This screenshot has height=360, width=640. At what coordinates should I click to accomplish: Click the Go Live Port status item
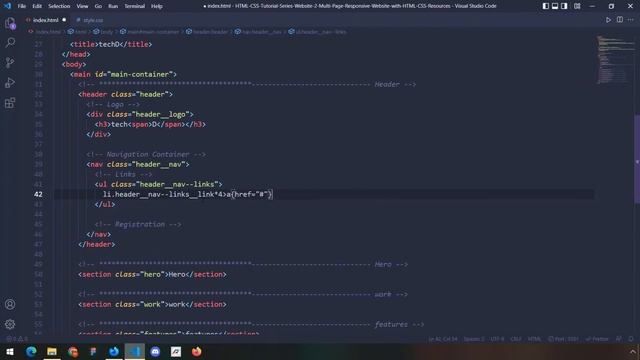click(x=563, y=339)
